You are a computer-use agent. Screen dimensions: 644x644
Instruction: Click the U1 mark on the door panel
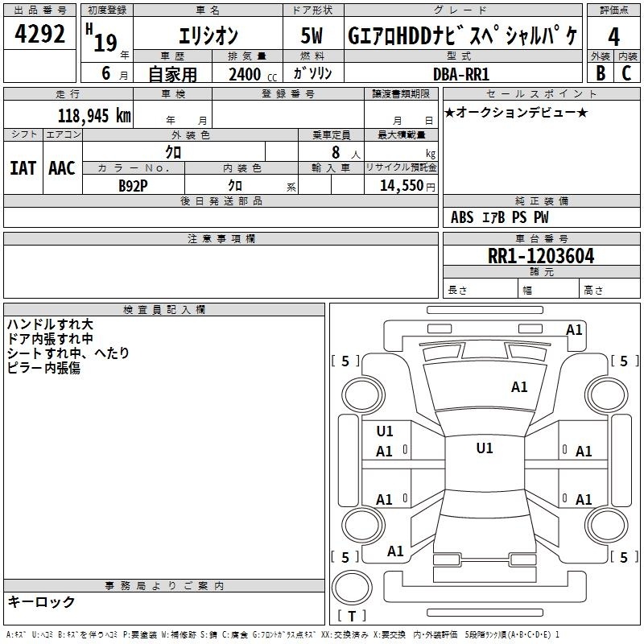click(x=385, y=431)
